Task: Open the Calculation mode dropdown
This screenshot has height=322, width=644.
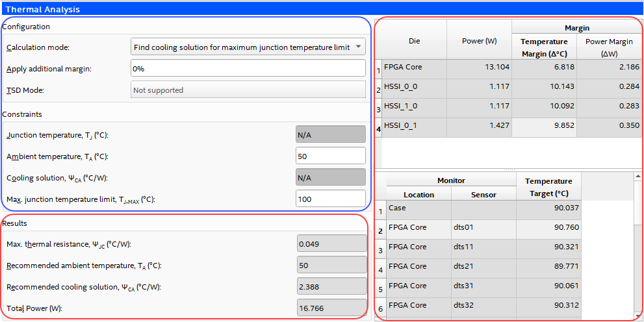Action: 248,47
